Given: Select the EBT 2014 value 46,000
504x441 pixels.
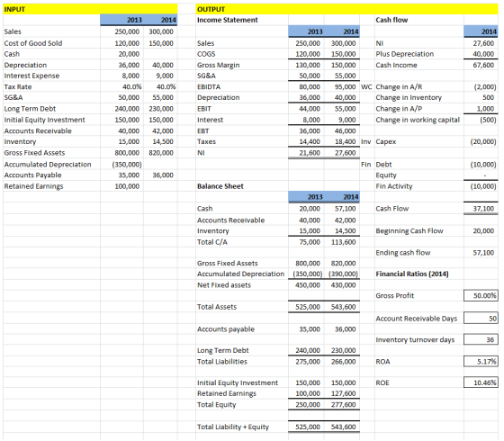Looking at the screenshot, I should click(x=345, y=131).
